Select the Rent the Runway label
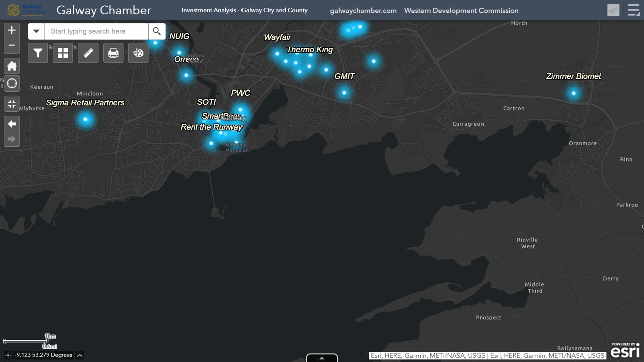 tap(211, 127)
